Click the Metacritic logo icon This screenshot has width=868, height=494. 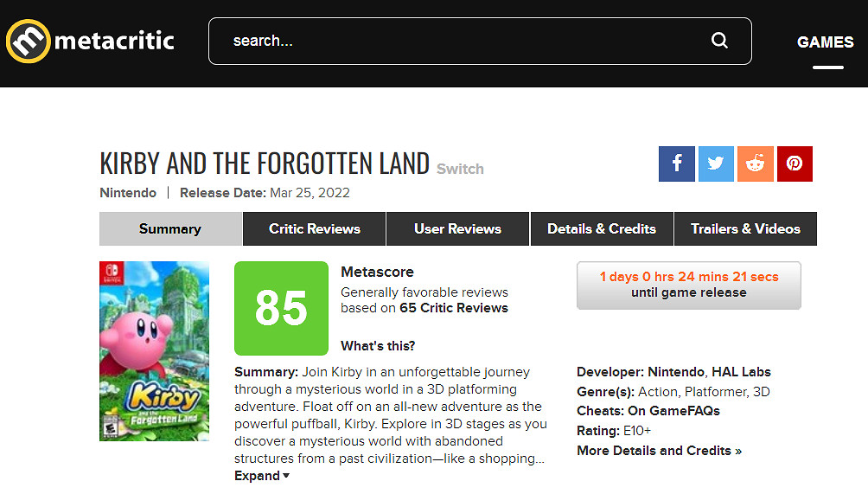pos(29,41)
